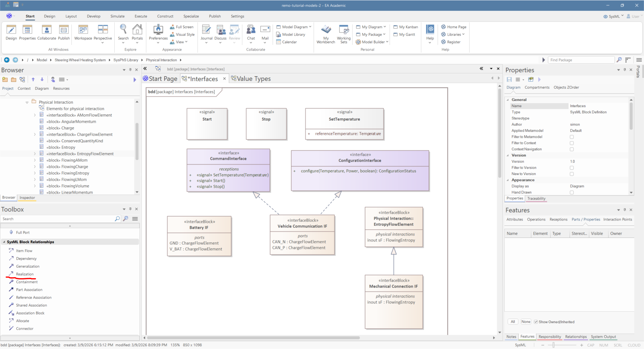The width and height of the screenshot is (644, 349).
Task: Select the Realization relationship tool
Action: pyautogui.click(x=24, y=274)
